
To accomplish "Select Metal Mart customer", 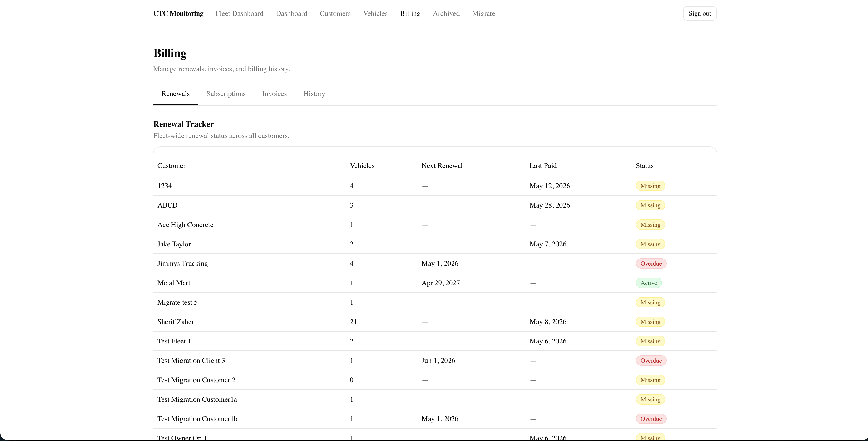I will [x=173, y=283].
